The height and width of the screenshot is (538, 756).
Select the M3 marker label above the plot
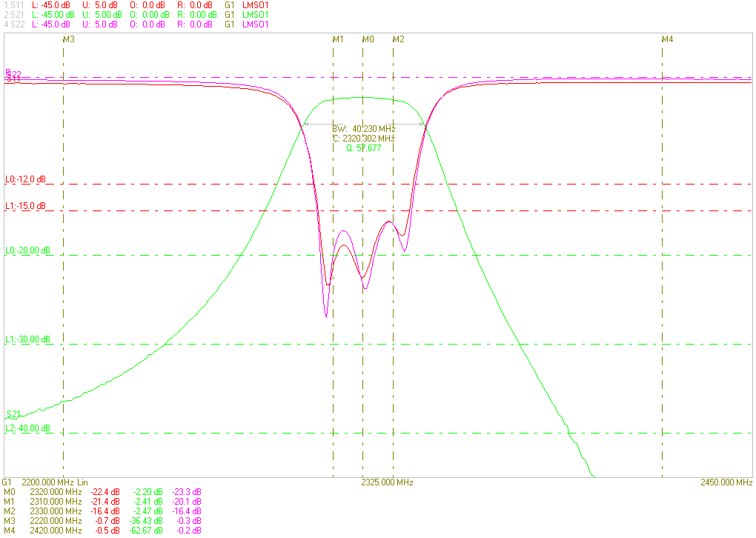coord(69,39)
